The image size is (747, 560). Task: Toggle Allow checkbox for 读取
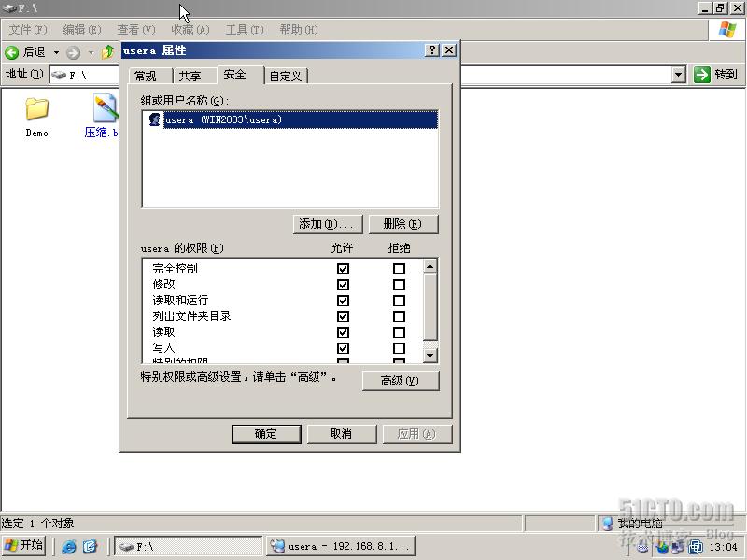(x=343, y=332)
